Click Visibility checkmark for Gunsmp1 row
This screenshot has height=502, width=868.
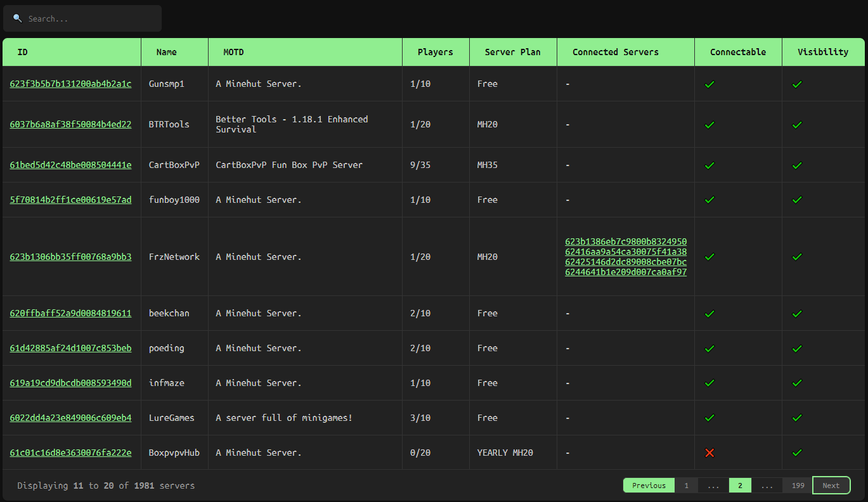(x=797, y=84)
